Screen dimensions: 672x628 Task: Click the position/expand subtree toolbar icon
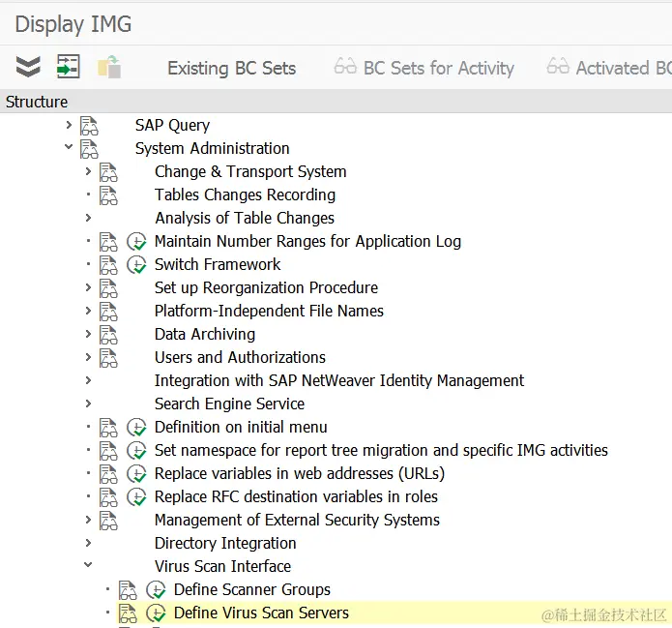tap(68, 67)
